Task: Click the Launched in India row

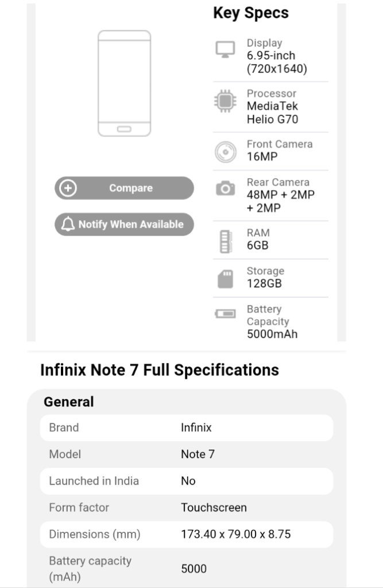Action: pos(186,481)
